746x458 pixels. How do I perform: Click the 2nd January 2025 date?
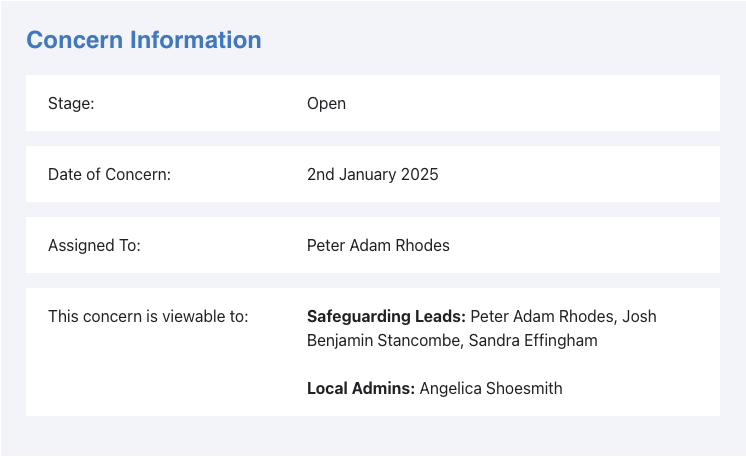point(373,175)
